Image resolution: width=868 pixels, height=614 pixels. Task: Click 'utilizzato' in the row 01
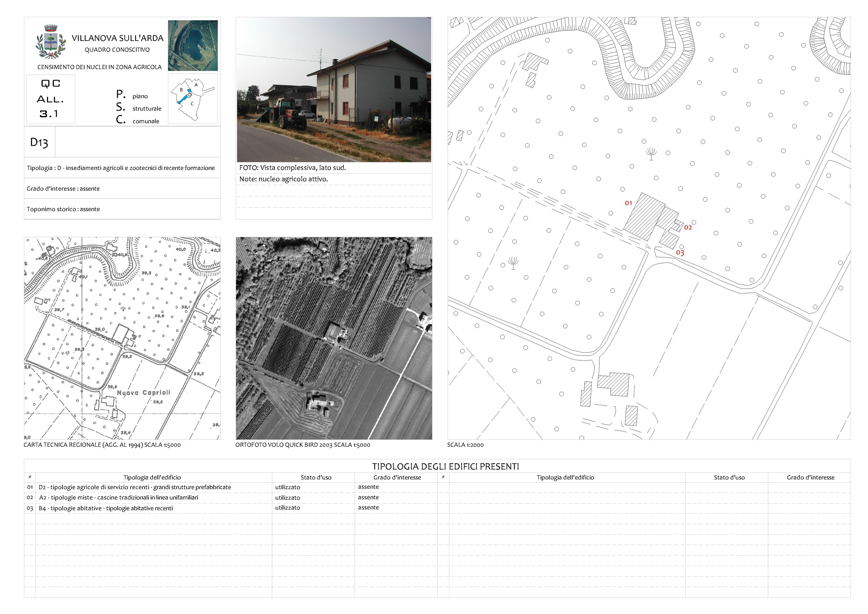pyautogui.click(x=287, y=487)
